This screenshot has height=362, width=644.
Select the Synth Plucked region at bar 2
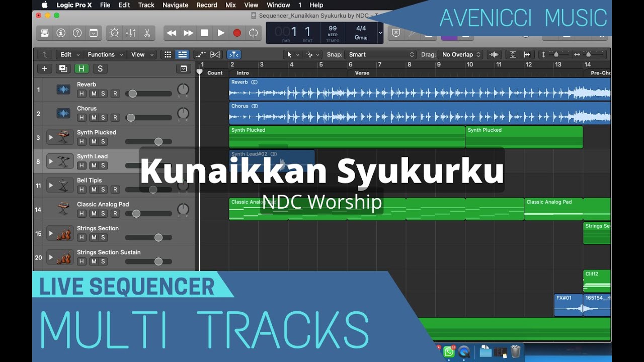point(347,137)
